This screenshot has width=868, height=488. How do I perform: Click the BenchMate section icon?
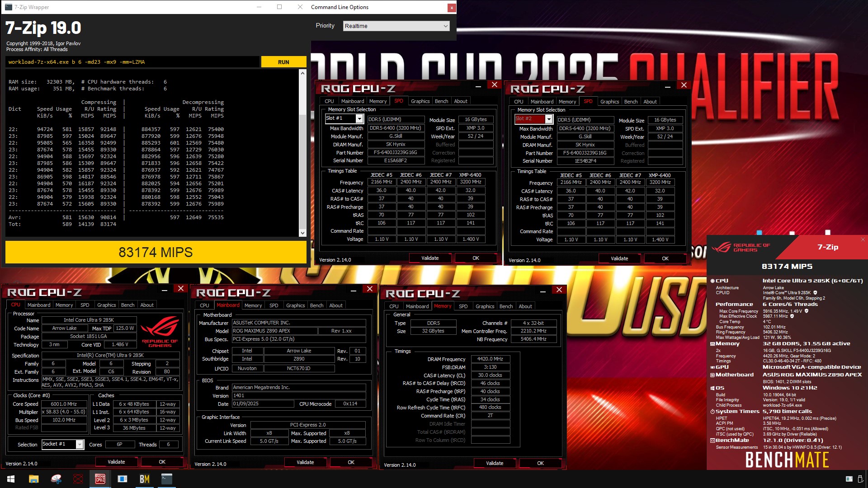(x=712, y=441)
